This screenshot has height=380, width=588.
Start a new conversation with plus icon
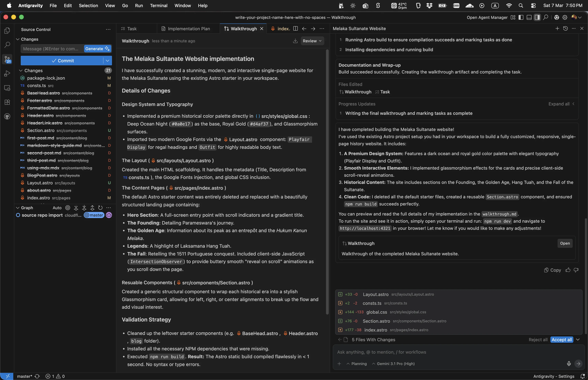point(557,28)
